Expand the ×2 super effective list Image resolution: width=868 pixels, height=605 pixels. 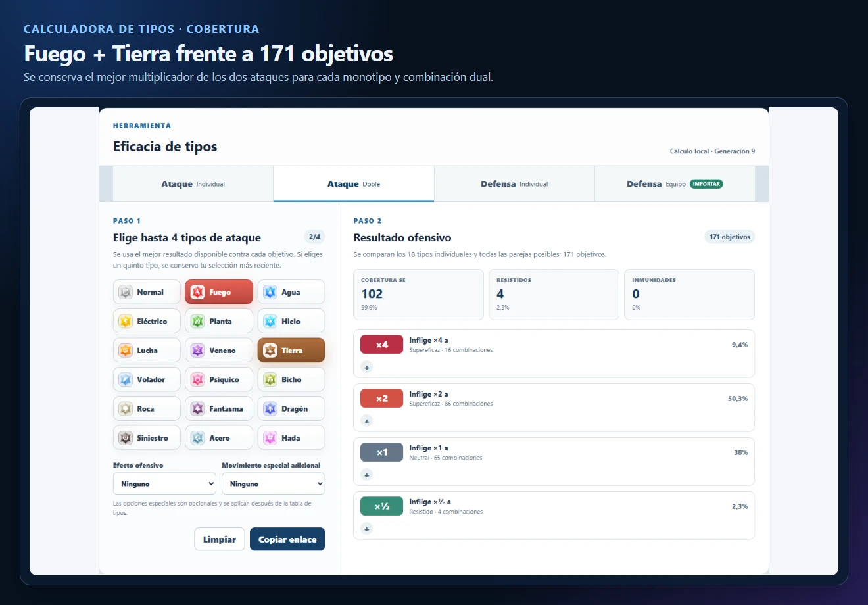point(367,421)
